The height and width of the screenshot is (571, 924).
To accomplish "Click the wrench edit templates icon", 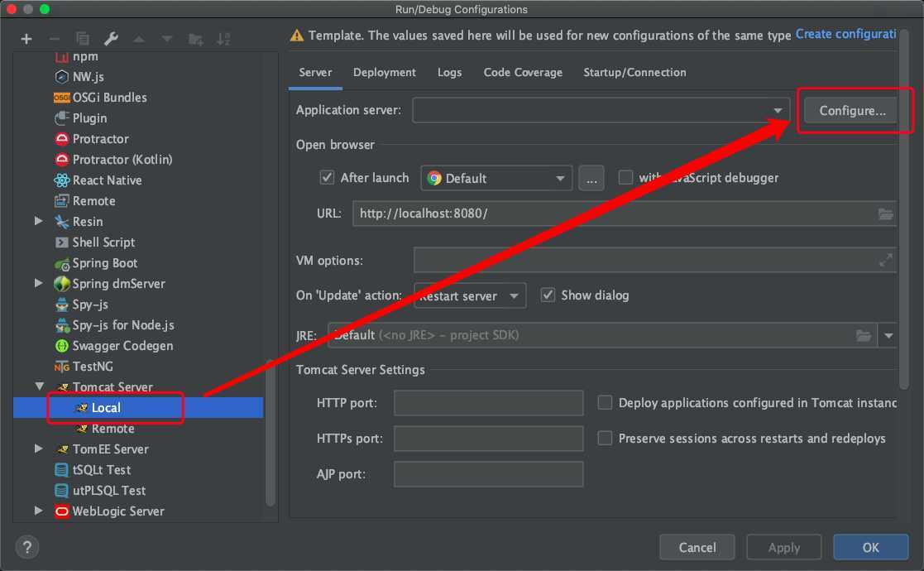I will point(111,39).
